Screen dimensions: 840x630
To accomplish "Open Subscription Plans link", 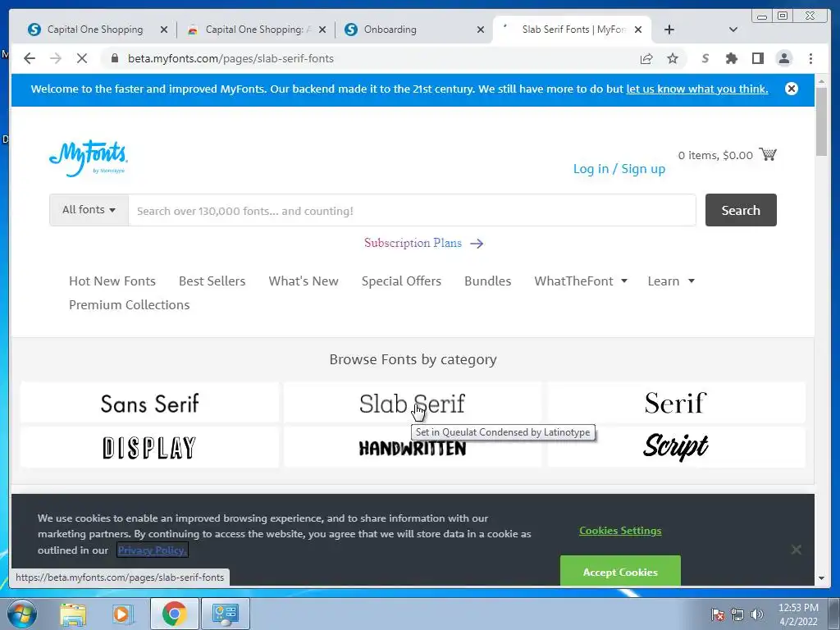I will point(423,243).
